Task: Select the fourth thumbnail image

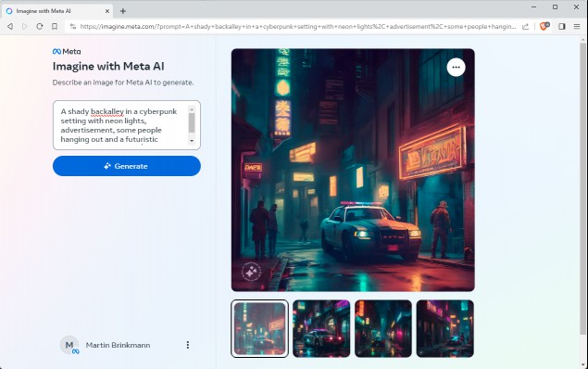Action: point(445,328)
